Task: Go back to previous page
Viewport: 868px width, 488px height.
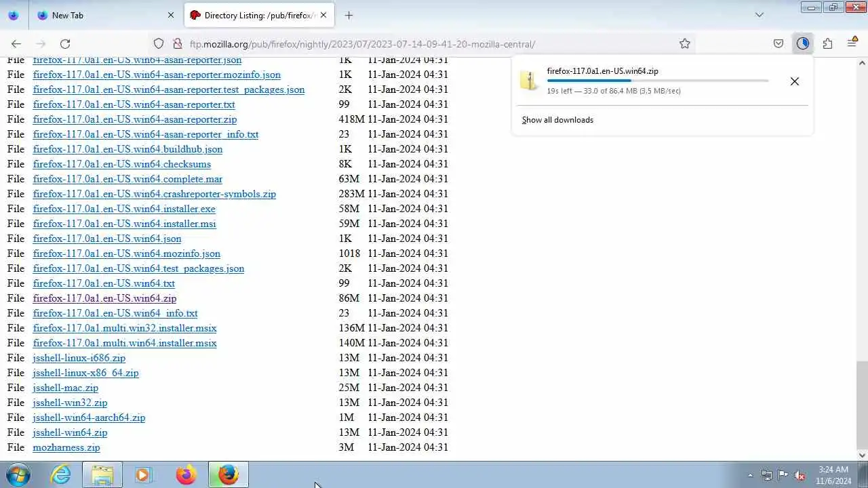Action: [16, 43]
